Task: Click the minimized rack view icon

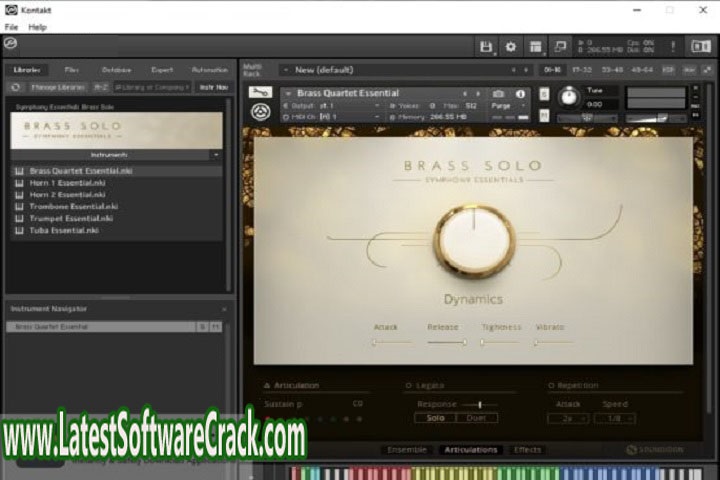Action: [x=560, y=46]
